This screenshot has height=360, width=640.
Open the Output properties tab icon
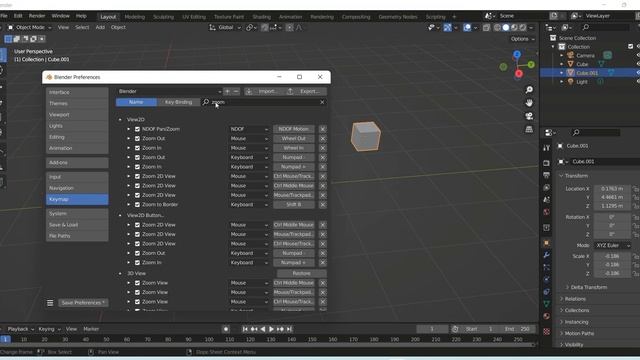point(547,175)
